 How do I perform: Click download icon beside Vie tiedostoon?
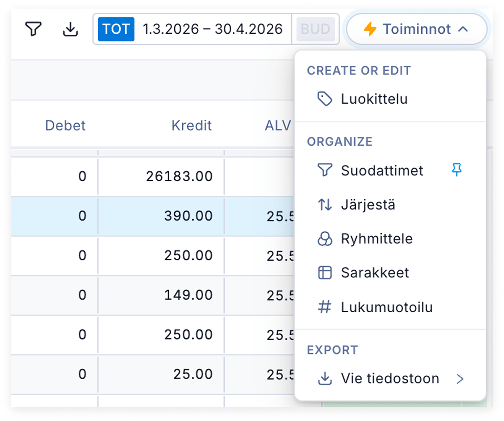click(x=325, y=379)
